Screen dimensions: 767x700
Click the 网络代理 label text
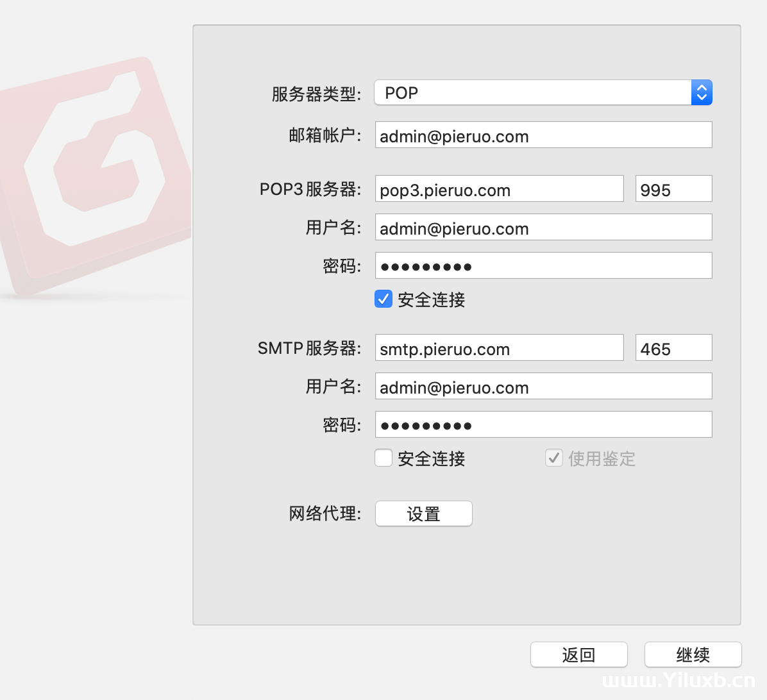tap(324, 513)
